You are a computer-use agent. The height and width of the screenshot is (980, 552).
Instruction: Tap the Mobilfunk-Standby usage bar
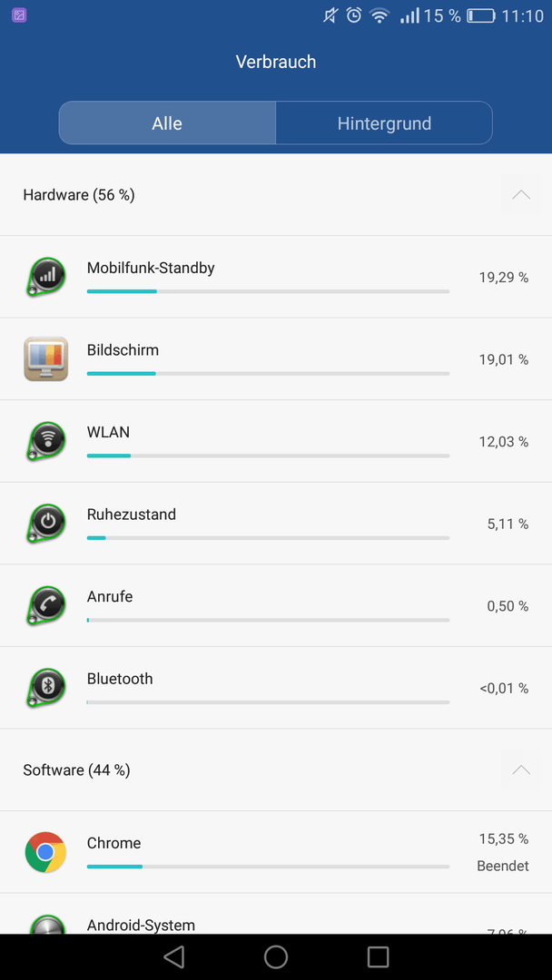tap(268, 291)
